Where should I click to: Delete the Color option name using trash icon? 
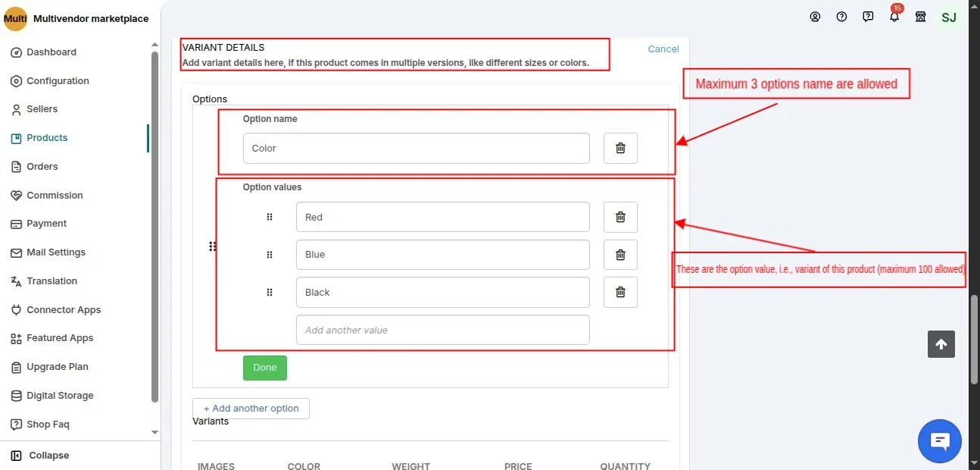(x=620, y=148)
